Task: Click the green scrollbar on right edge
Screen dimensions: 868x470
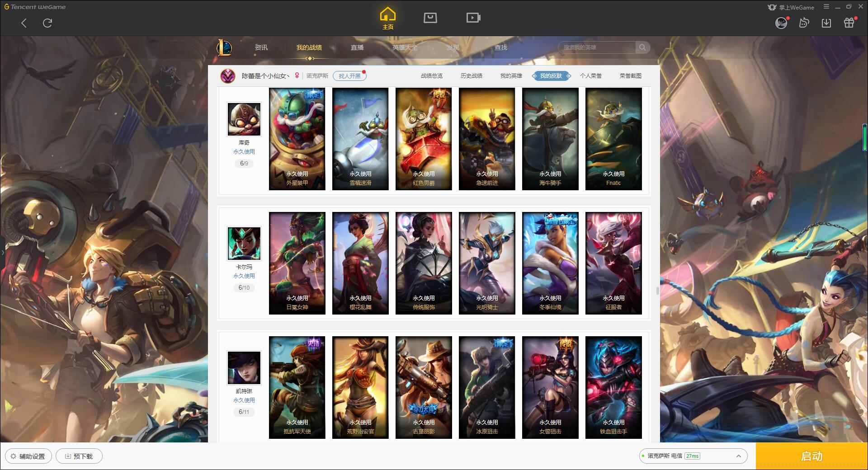Action: coord(865,137)
